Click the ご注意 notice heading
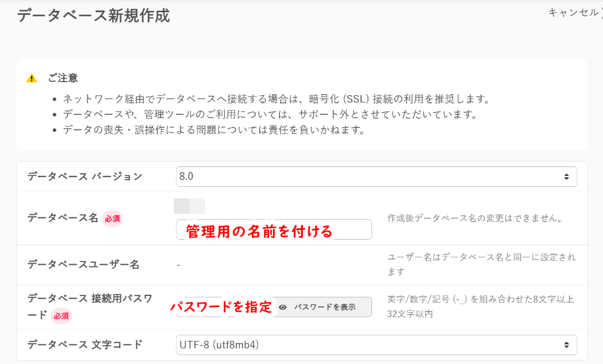This screenshot has height=364, width=603. 62,78
